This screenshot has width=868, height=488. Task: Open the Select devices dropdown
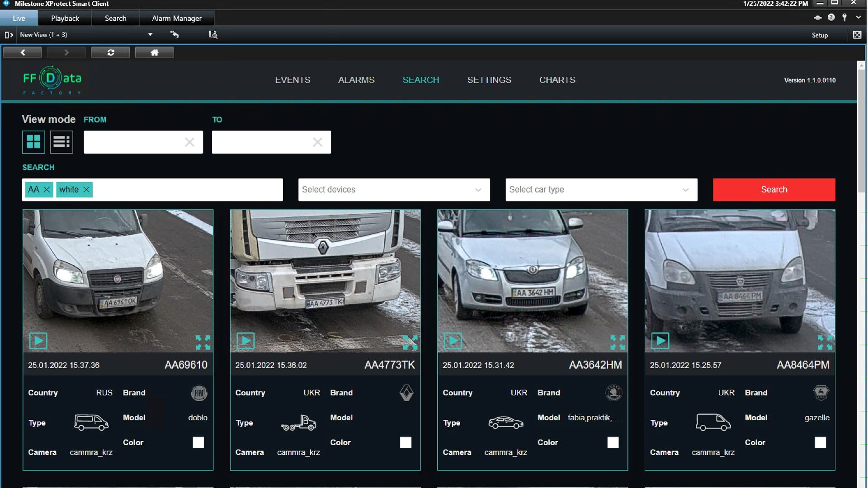(x=394, y=190)
